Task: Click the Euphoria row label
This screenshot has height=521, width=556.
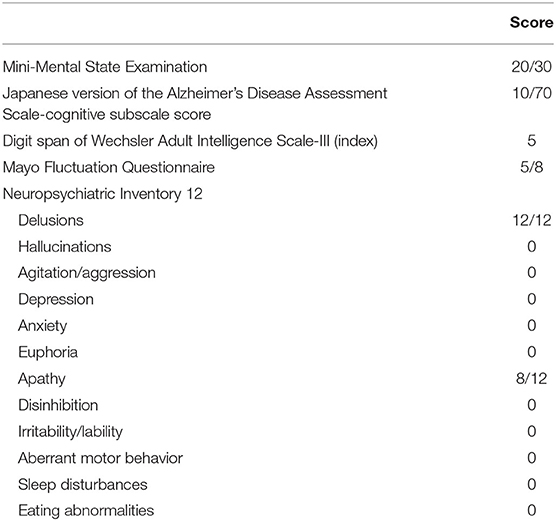Action: (x=48, y=353)
